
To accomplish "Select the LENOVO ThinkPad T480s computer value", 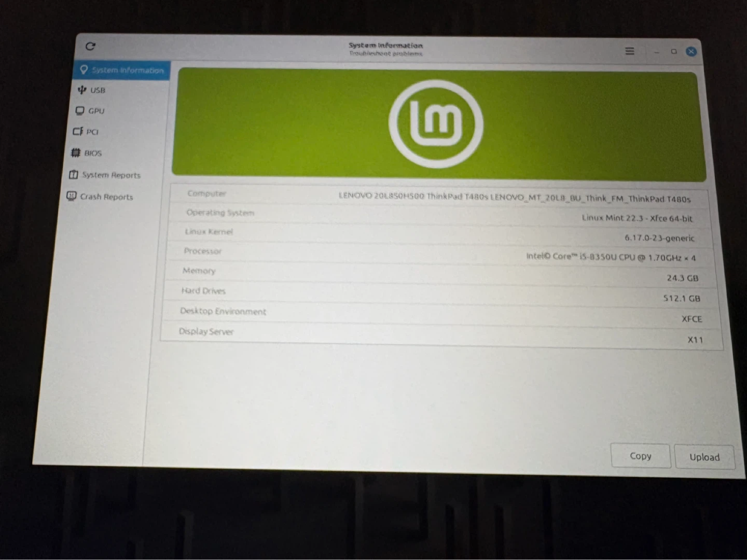I will point(515,197).
